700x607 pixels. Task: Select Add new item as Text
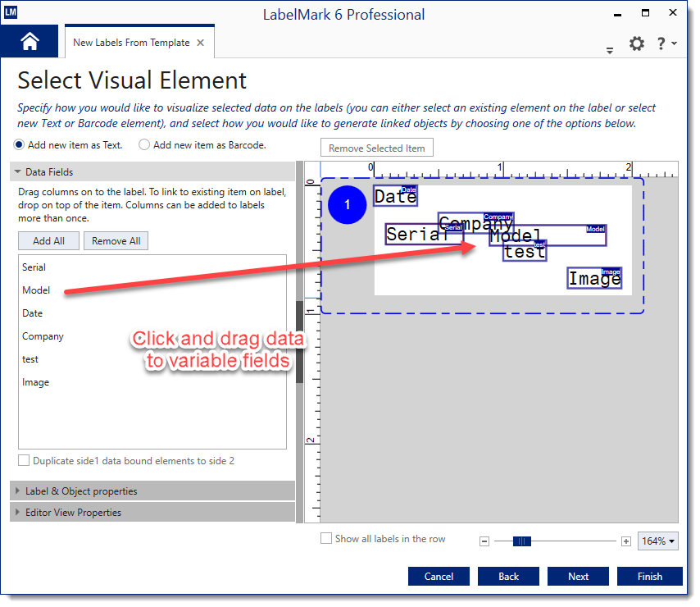pyautogui.click(x=19, y=145)
